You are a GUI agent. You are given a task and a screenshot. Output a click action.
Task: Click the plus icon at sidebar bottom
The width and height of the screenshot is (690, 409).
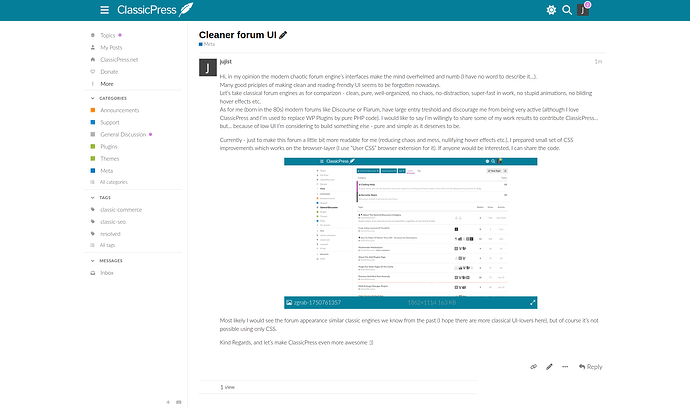click(x=168, y=402)
